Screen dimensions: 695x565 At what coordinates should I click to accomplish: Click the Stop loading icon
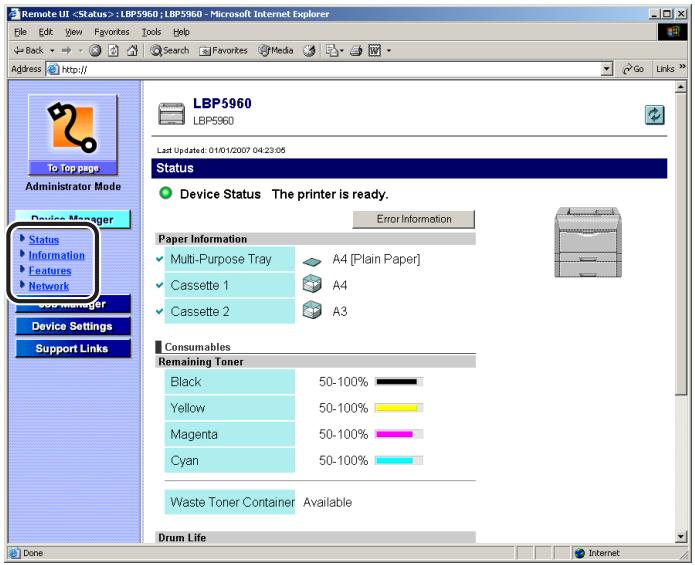pyautogui.click(x=95, y=51)
